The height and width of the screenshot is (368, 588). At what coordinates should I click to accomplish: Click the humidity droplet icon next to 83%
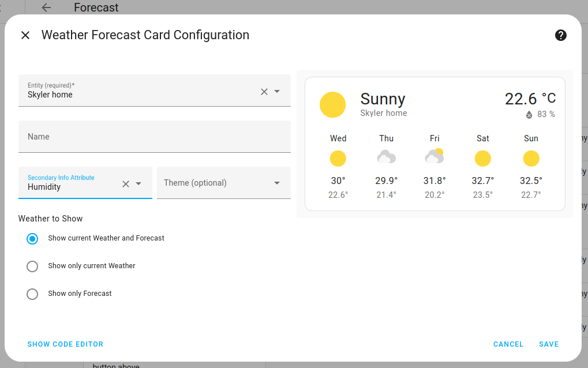pos(529,114)
